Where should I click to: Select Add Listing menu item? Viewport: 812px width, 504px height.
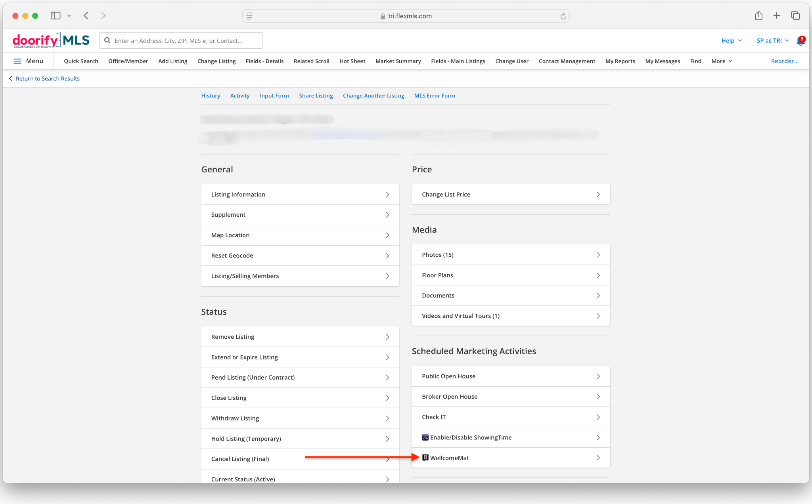(172, 61)
